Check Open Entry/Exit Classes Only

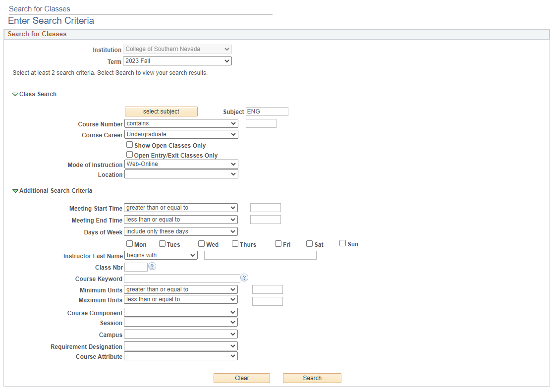130,155
